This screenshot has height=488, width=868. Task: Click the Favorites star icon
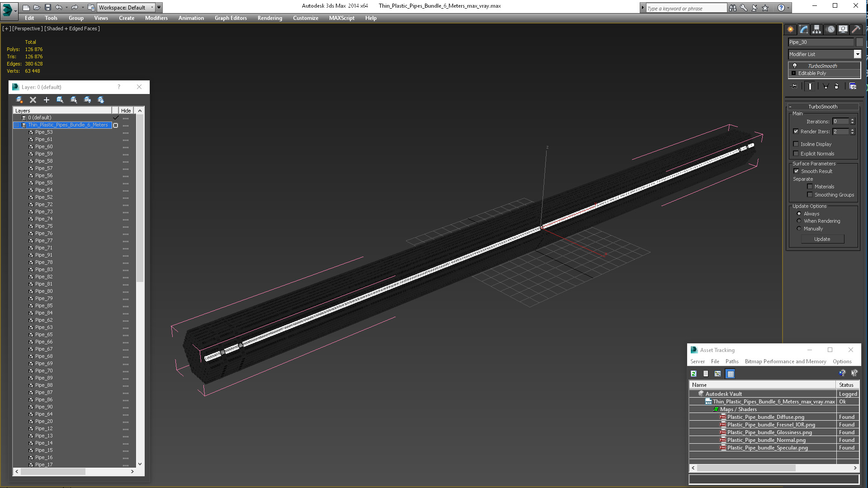(765, 8)
